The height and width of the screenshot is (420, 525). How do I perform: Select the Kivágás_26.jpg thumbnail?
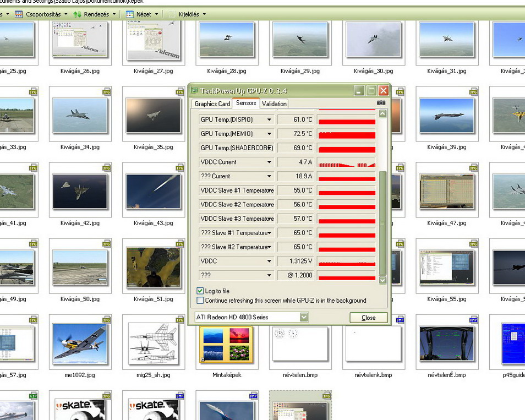[80, 40]
